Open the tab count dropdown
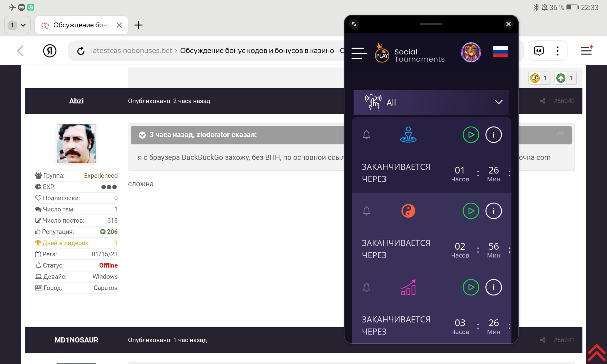The image size is (607, 364). (17, 25)
